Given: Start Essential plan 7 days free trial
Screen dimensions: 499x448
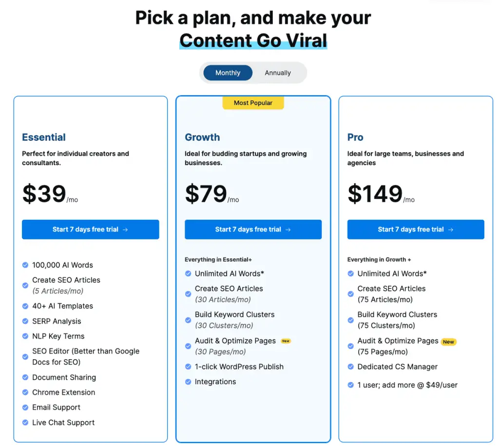Looking at the screenshot, I should (x=90, y=229).
